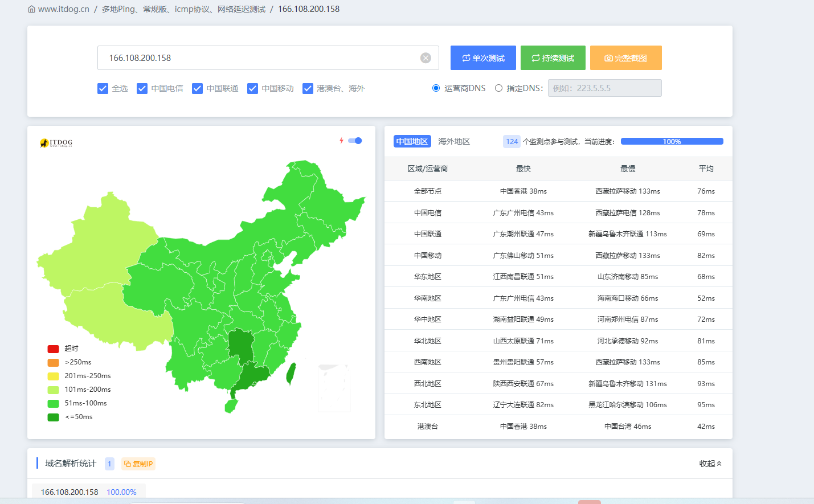Click the 域名解析统计 count badge 1
The width and height of the screenshot is (814, 504).
point(109,464)
